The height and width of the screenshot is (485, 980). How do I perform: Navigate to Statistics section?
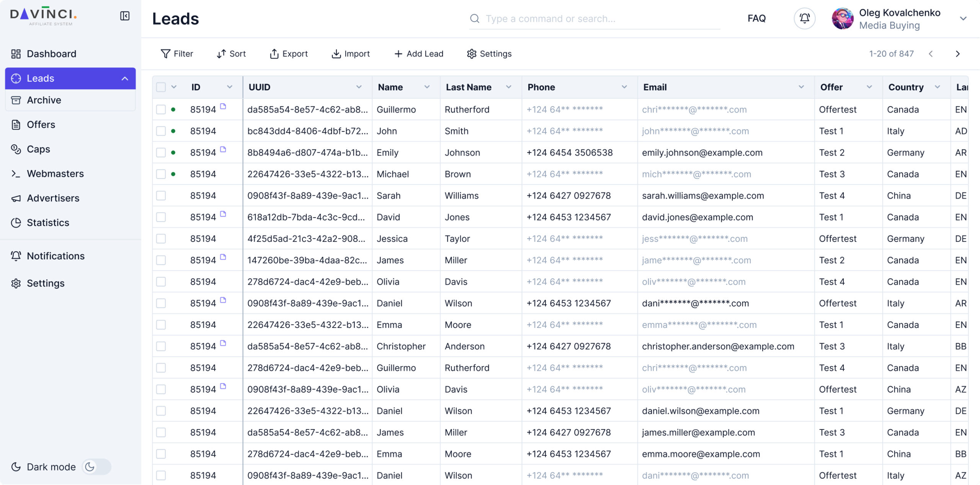48,223
